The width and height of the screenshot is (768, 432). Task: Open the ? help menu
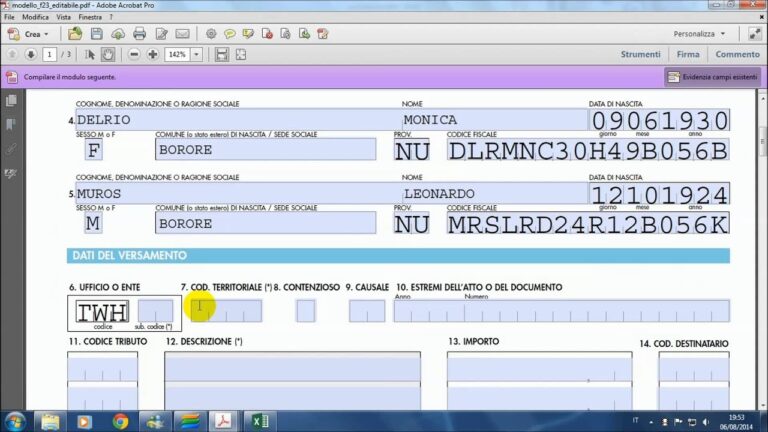(x=111, y=17)
